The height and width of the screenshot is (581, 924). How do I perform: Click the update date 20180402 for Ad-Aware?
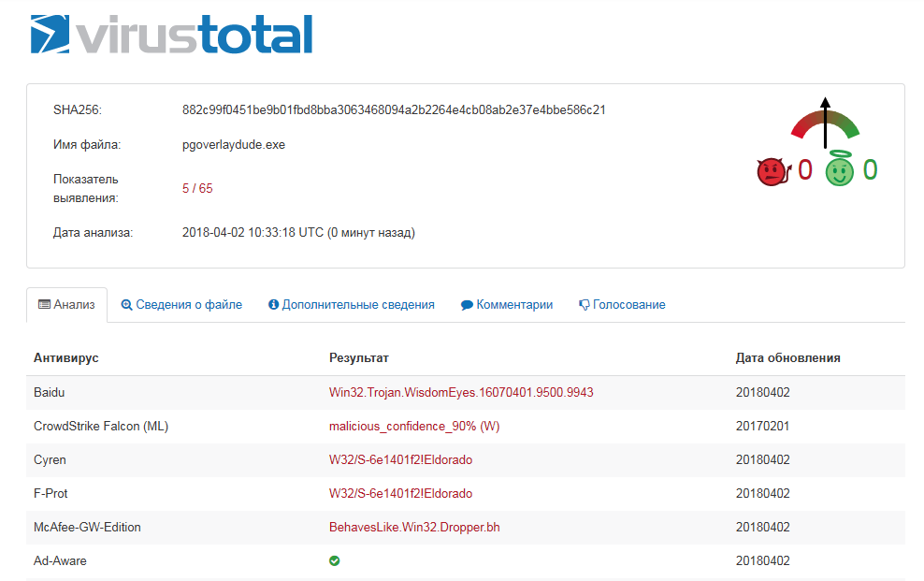[x=762, y=560]
